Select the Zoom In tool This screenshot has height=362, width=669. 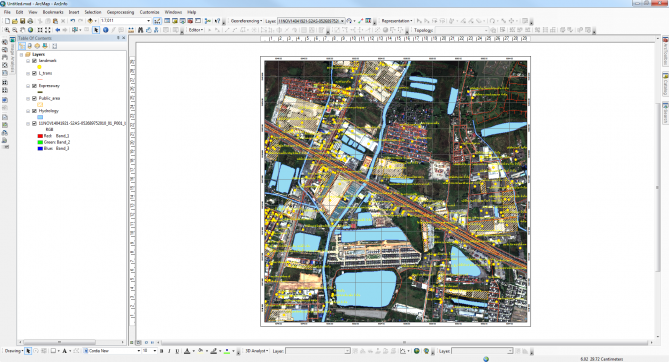7,30
